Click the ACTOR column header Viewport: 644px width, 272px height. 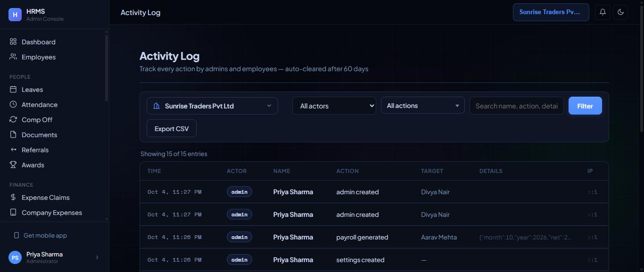tap(237, 171)
